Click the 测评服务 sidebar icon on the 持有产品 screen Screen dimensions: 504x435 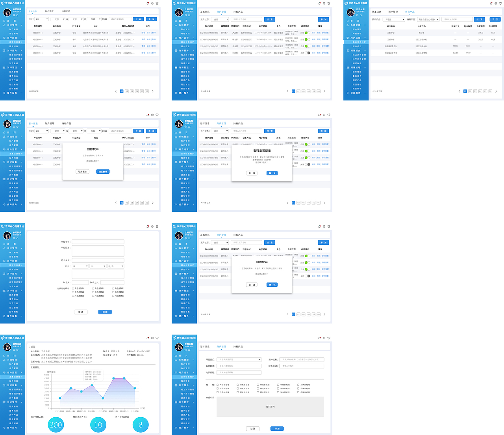click(x=348, y=50)
